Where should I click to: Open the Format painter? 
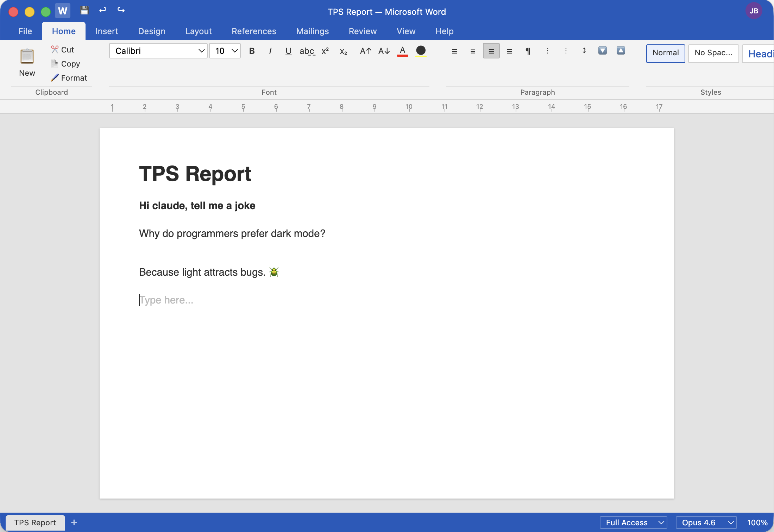point(69,77)
